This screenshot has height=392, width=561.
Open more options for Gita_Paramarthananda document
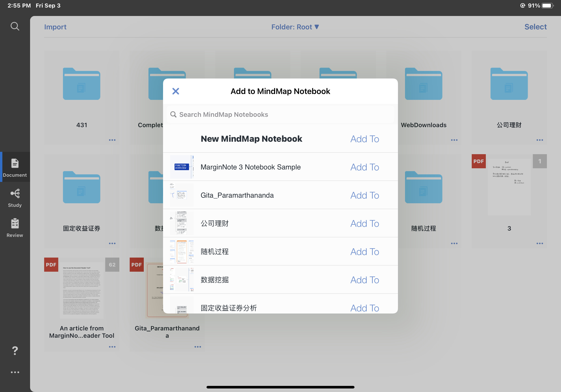point(198,347)
